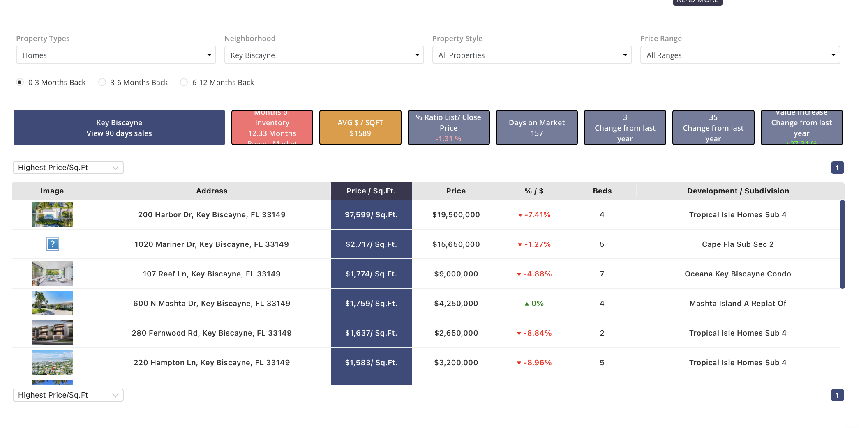The width and height of the screenshot is (868, 428).
Task: Click address 600 N Mashta Dr, Key Biscayne
Action: [x=212, y=304]
